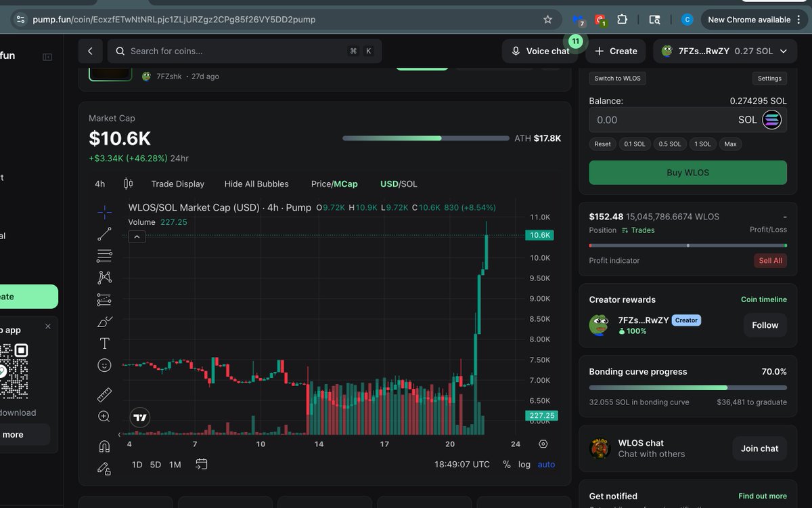
Task: Select the crosshair cursor chart tool
Action: 104,213
